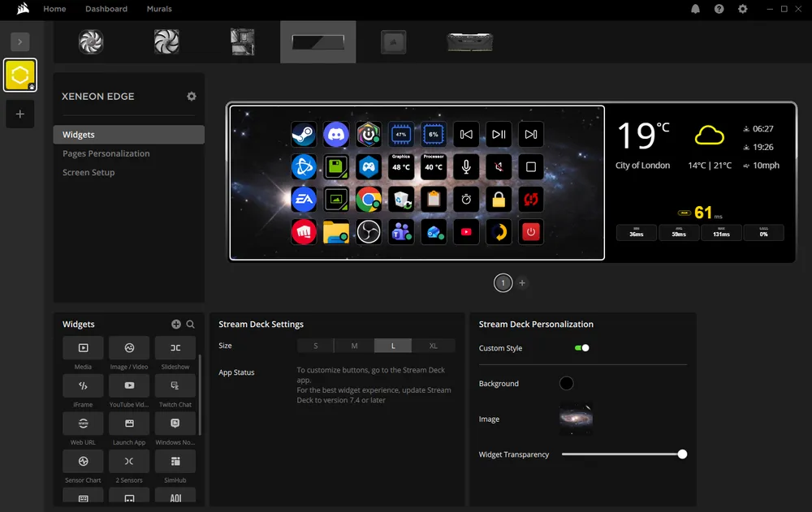
Task: Click the File Explorer folder icon
Action: tap(336, 232)
